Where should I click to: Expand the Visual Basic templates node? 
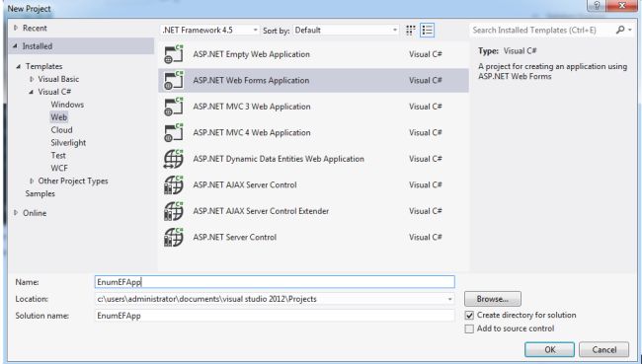pyautogui.click(x=32, y=79)
